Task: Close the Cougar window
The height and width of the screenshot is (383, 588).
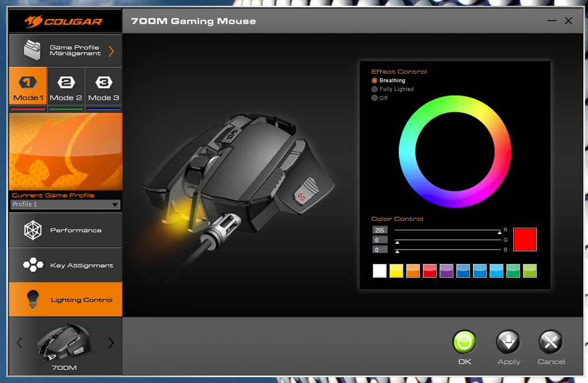Action: pyautogui.click(x=568, y=21)
